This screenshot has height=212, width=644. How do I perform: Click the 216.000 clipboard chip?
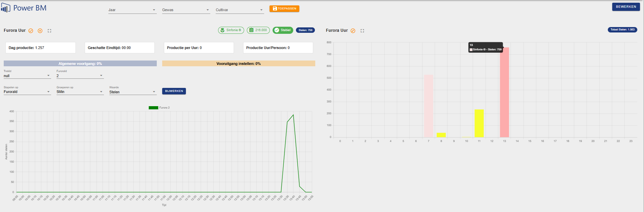pyautogui.click(x=258, y=30)
